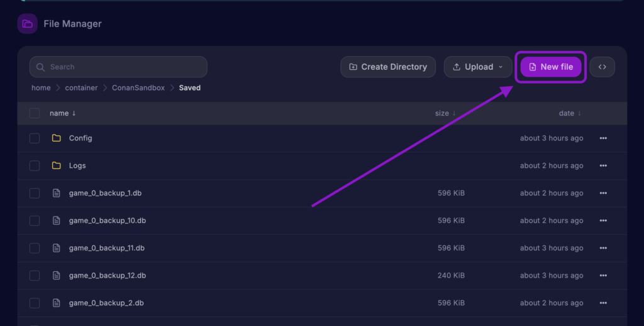Select game_0_backup_10.db checkbox
644x326 pixels.
tap(35, 221)
